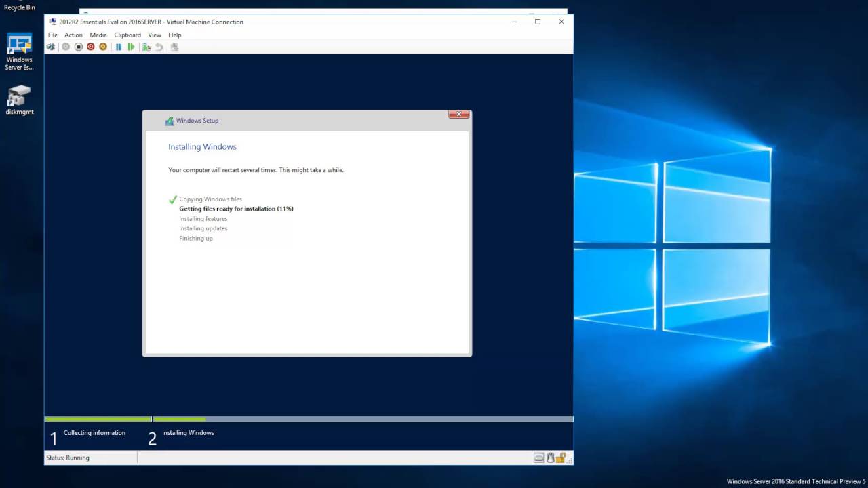Click the resize grip in the status bar corner

(x=570, y=461)
